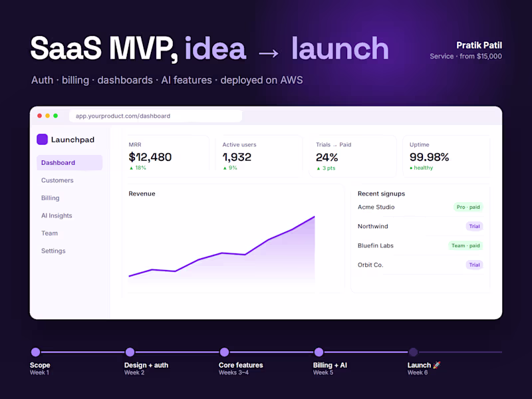Viewport: 532px width, 399px height.
Task: Click the Team · paid badge
Action: (465, 245)
